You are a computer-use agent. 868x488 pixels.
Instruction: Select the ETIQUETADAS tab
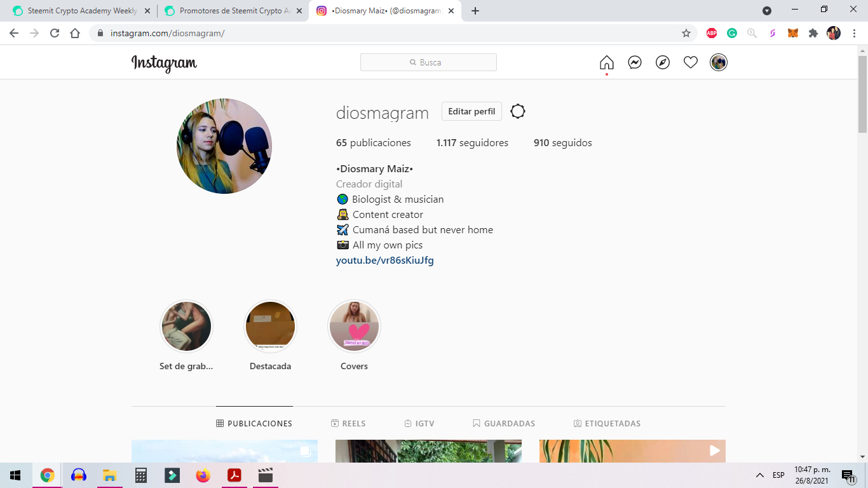click(607, 423)
